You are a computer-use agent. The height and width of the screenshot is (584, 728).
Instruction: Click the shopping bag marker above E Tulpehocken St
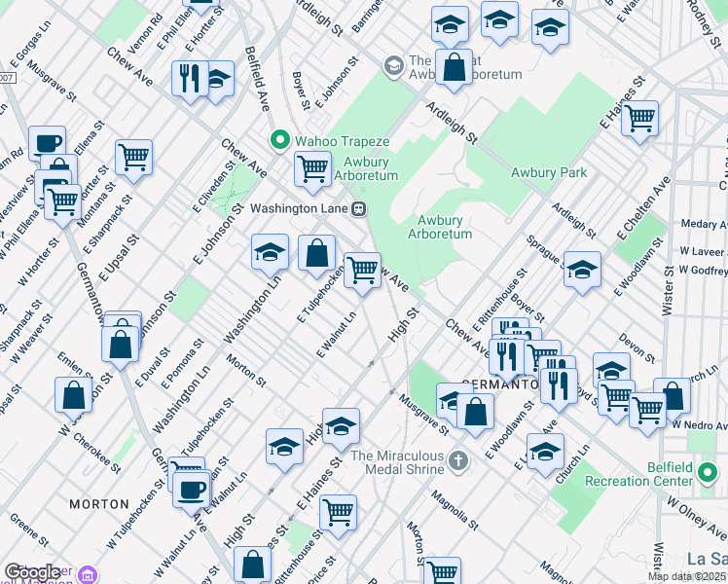316,254
